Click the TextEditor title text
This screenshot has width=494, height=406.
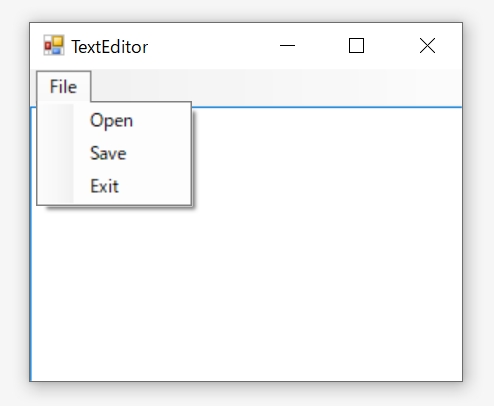[110, 47]
